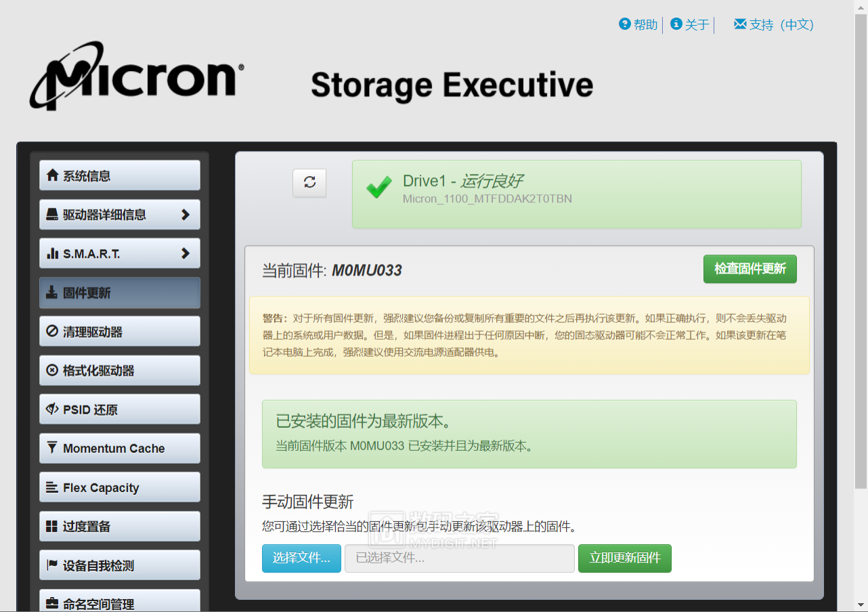Select the 格式化驱动器 sidebar item

click(120, 370)
